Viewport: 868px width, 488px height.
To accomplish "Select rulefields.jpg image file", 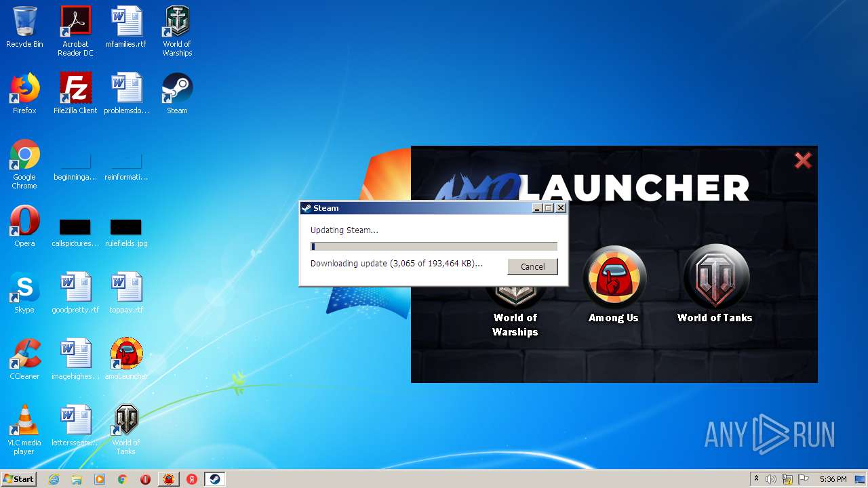I will pos(126,230).
